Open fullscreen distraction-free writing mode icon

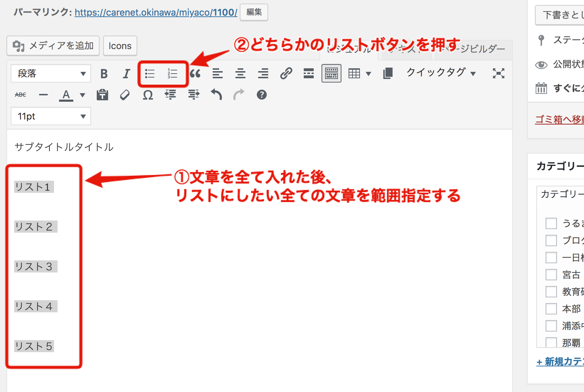point(498,74)
